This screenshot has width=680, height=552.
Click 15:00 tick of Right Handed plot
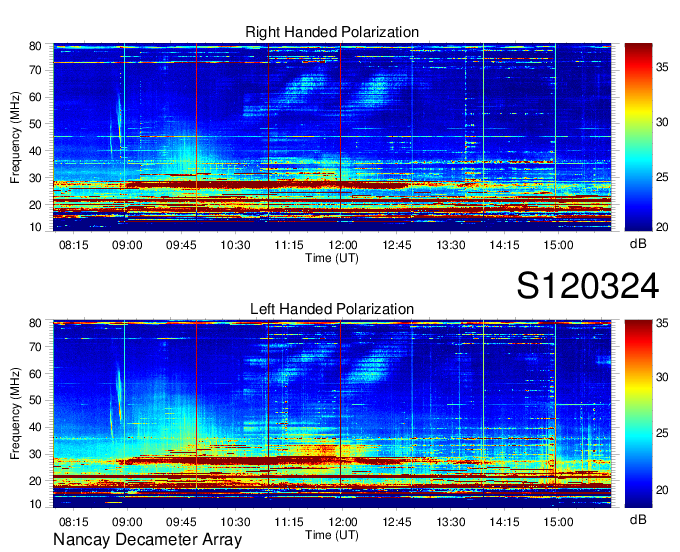[x=558, y=245]
